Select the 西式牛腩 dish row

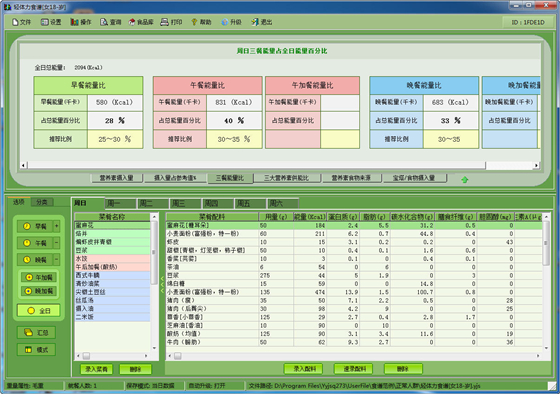[112, 275]
